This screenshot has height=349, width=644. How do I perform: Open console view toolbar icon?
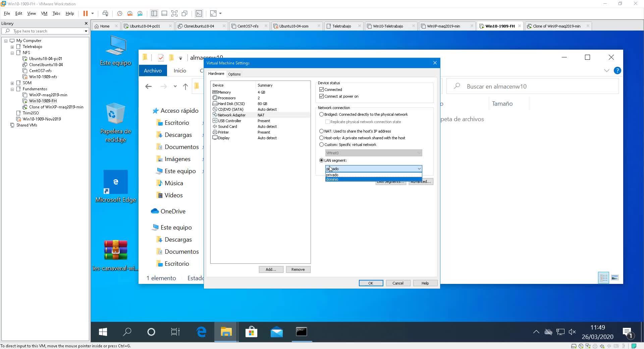pos(199,13)
